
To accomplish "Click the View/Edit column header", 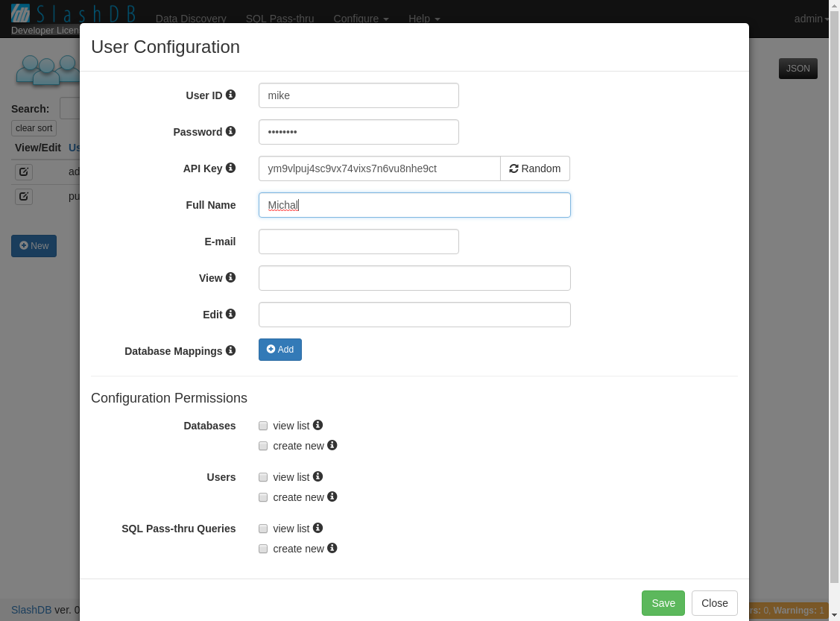I will (x=38, y=148).
